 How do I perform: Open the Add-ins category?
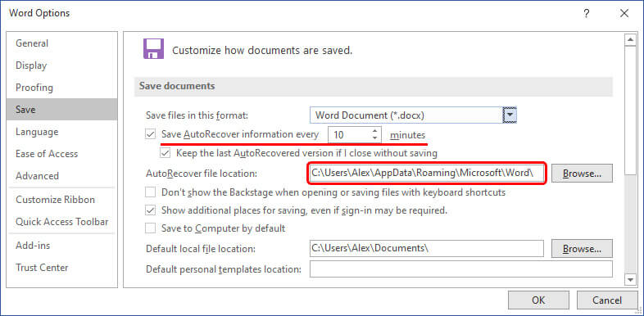61,246
